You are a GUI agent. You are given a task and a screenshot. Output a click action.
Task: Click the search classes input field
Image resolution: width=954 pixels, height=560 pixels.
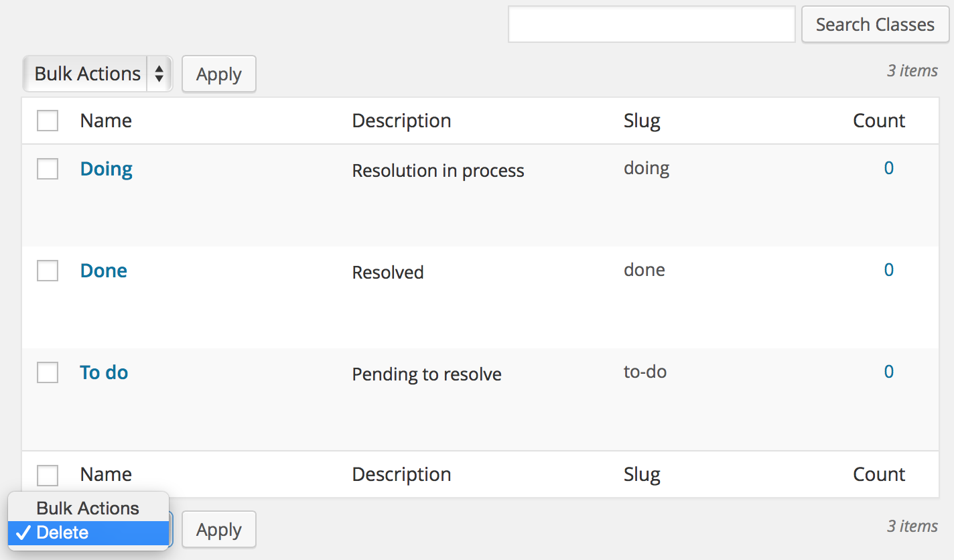tap(652, 25)
